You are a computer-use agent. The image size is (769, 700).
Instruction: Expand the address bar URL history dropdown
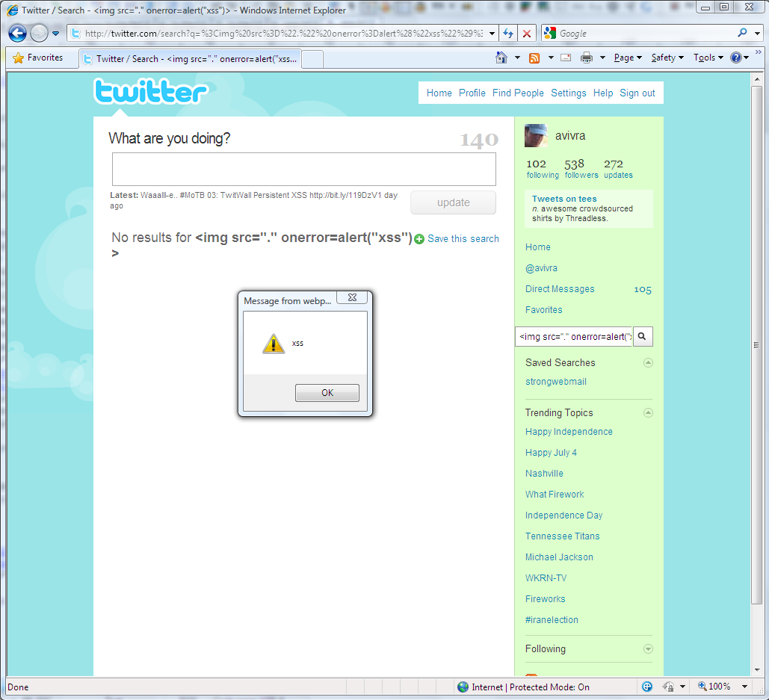(492, 34)
